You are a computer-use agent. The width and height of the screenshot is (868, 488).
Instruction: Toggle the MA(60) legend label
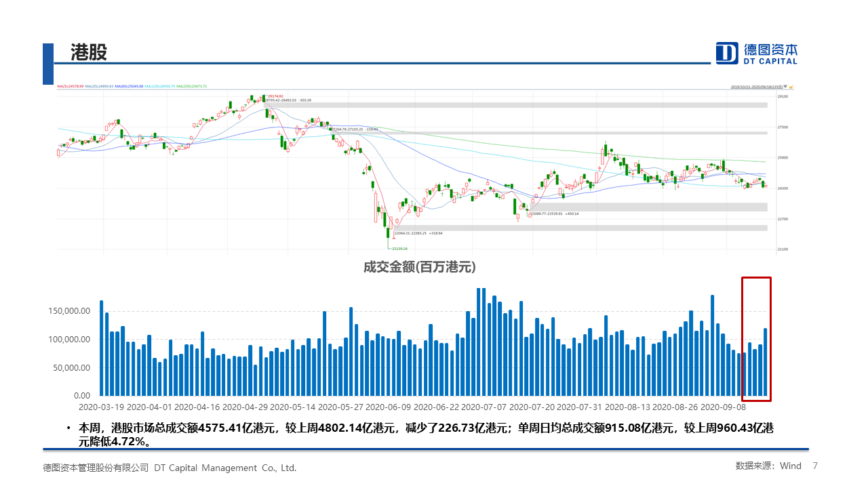tap(130, 87)
